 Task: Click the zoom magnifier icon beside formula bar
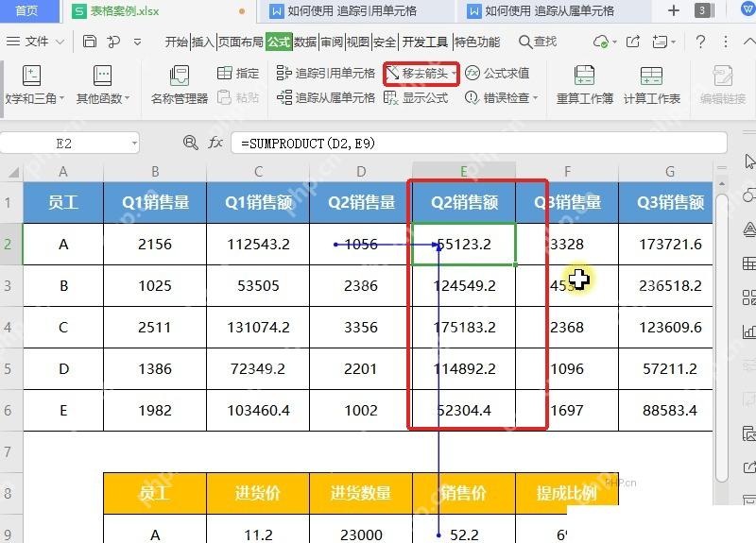(x=191, y=144)
